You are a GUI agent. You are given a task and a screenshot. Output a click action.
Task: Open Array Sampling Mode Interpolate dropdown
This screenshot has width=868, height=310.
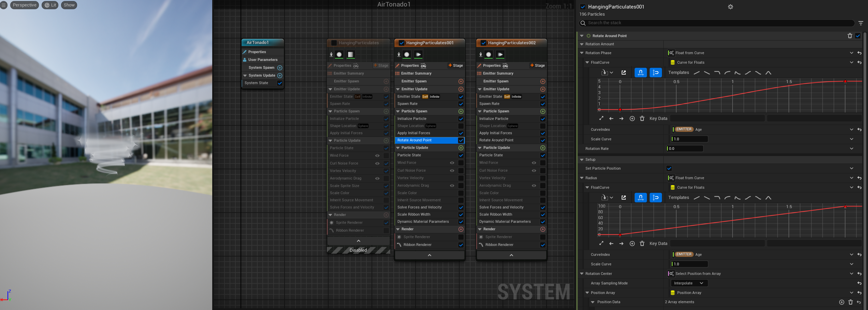point(689,283)
